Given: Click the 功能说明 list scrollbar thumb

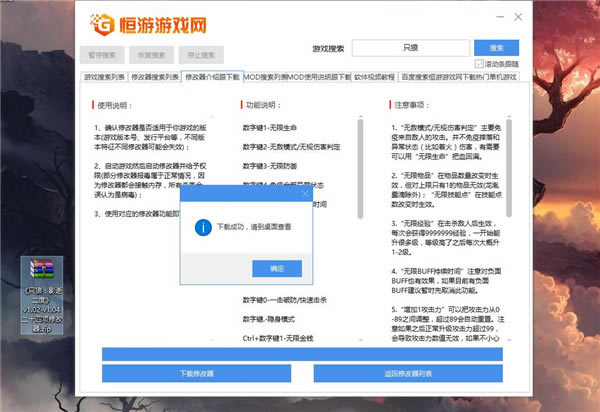Looking at the screenshot, I should (x=360, y=169).
